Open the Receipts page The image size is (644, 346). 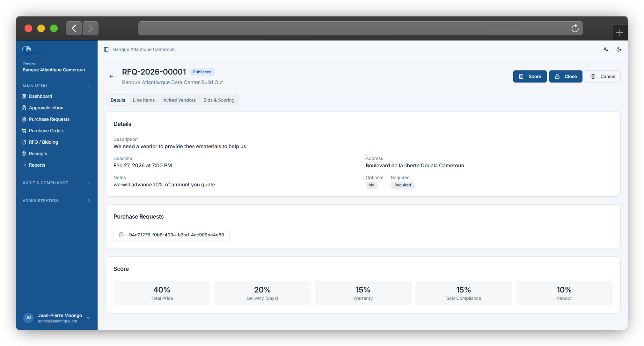(38, 153)
